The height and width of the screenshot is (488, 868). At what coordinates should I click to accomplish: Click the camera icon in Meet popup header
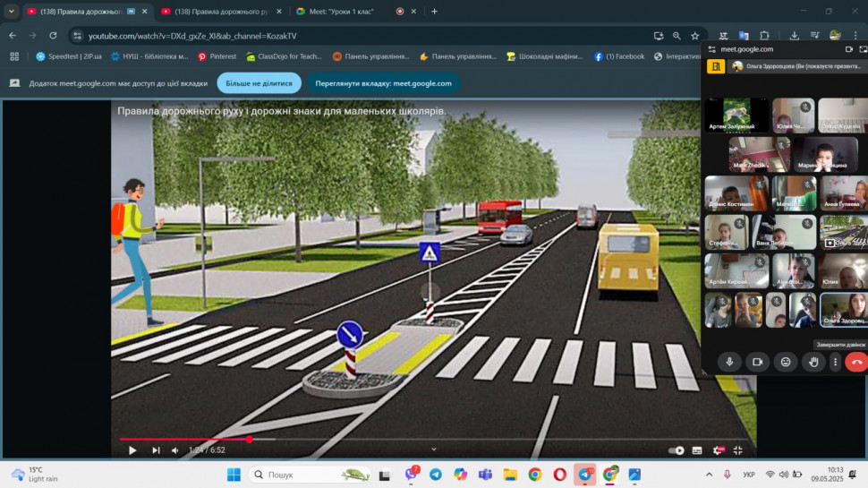[x=848, y=48]
